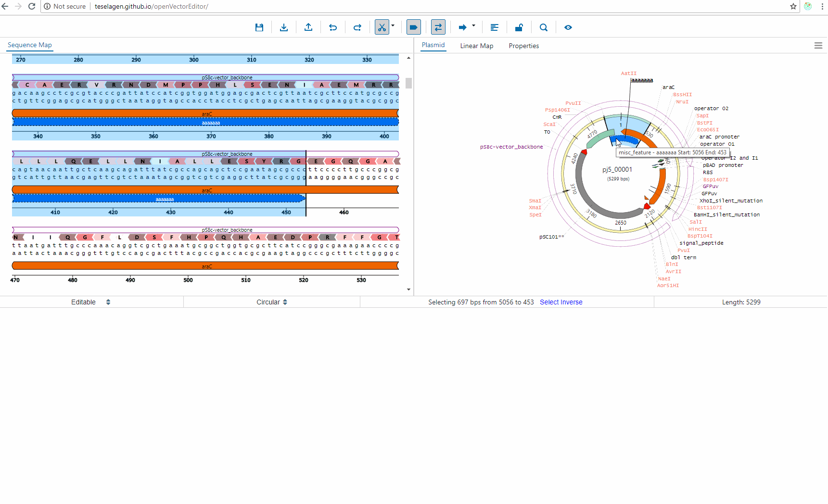
Task: Open the hamburger panel menu
Action: (818, 46)
